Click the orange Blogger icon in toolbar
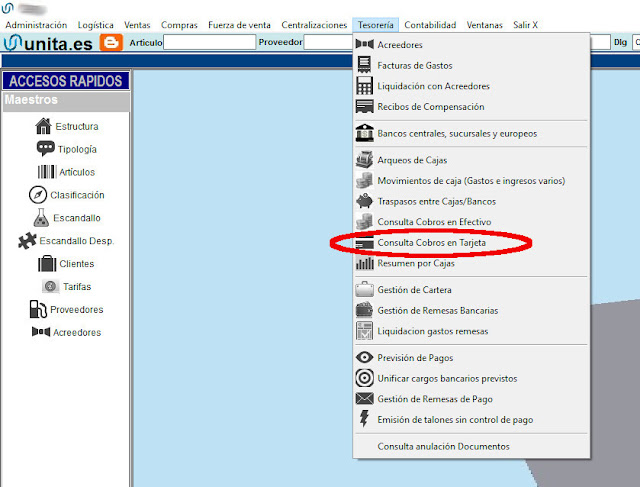 click(x=112, y=43)
